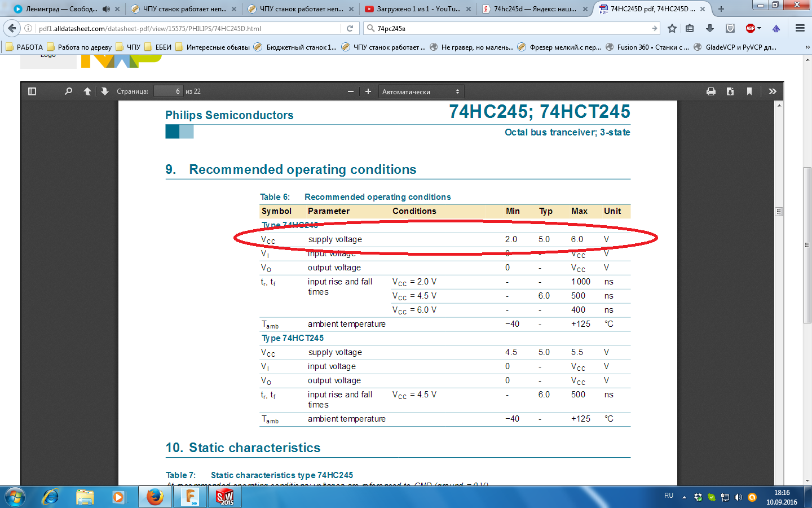812x508 pixels.
Task: Mute audio on the Ленинград tab
Action: [x=106, y=9]
